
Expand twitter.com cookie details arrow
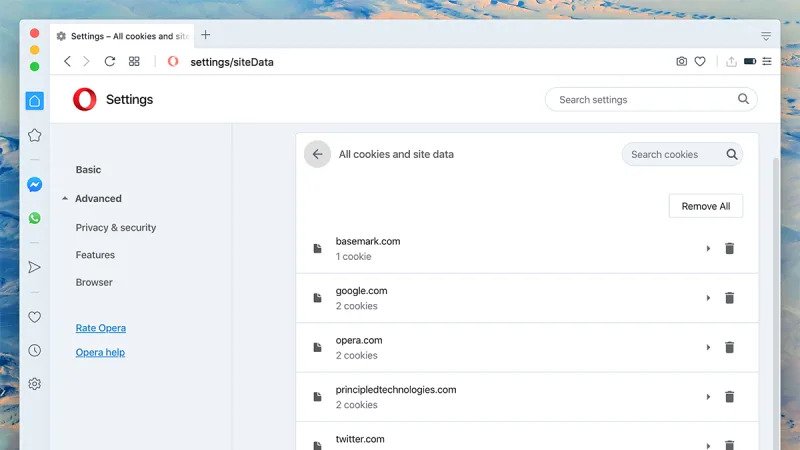click(708, 446)
